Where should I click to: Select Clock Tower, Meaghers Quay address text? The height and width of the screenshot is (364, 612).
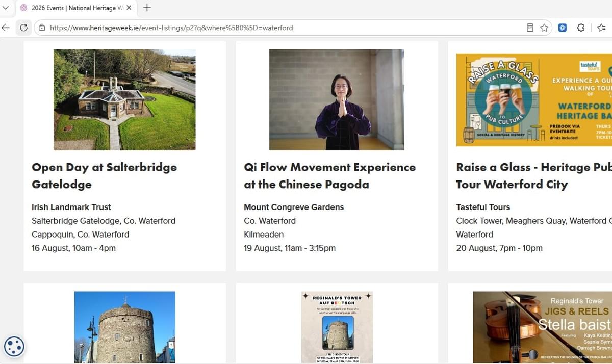click(534, 221)
